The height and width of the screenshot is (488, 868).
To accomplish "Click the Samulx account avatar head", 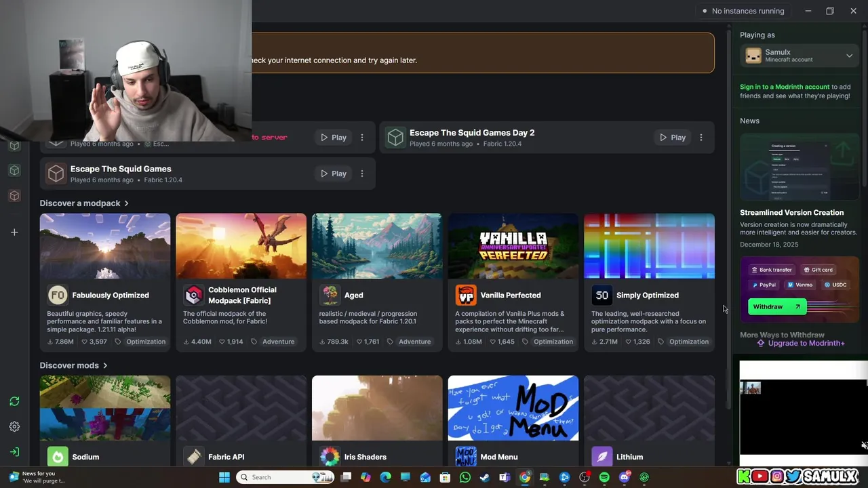I will pyautogui.click(x=753, y=56).
